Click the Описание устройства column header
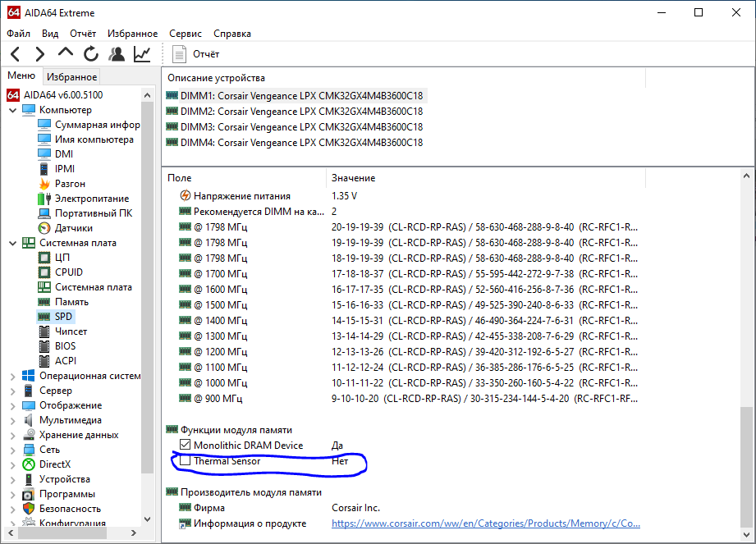This screenshot has width=756, height=544. tap(404, 78)
